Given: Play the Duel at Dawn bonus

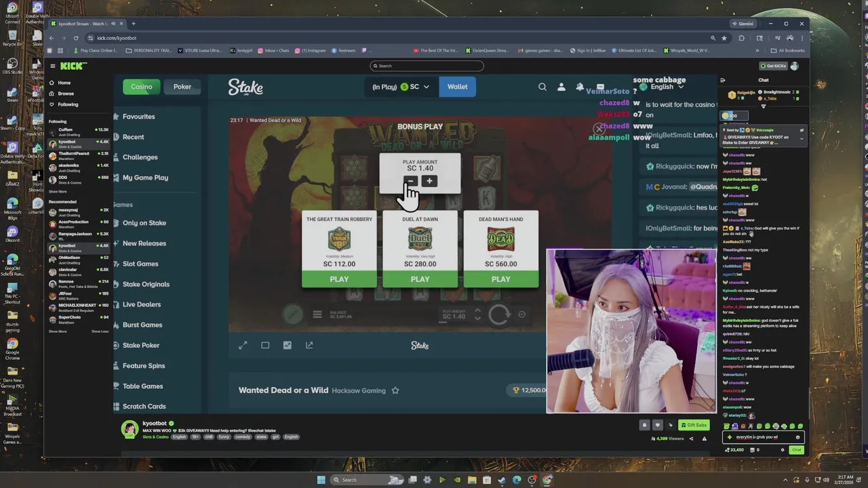Looking at the screenshot, I should 420,279.
